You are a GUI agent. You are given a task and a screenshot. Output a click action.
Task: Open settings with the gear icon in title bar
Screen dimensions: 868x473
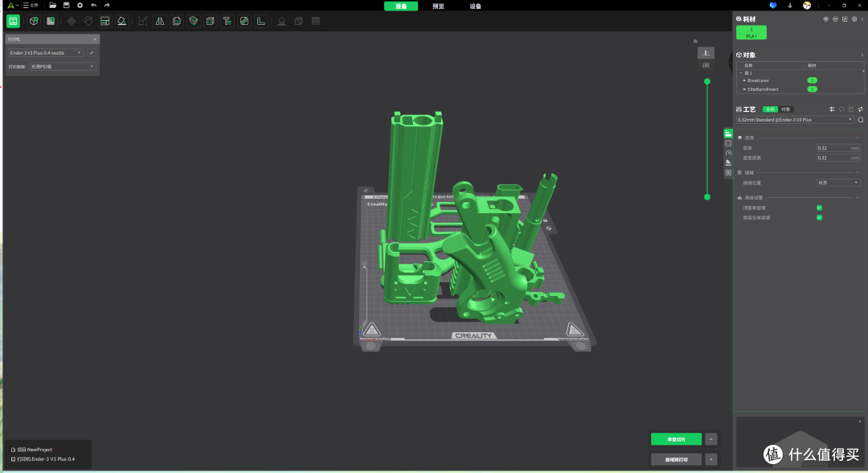coord(80,6)
